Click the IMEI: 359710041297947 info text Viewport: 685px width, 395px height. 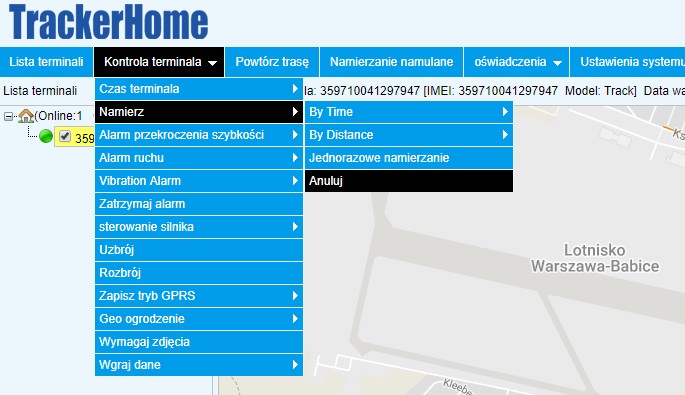(491, 90)
